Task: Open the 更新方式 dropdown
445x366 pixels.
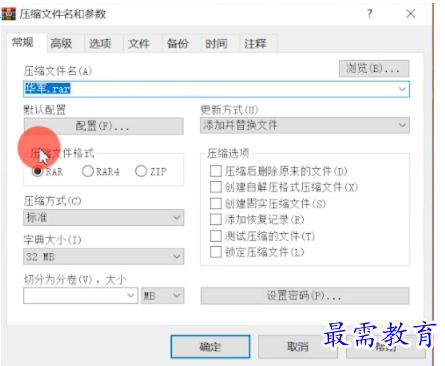Action: [x=305, y=125]
